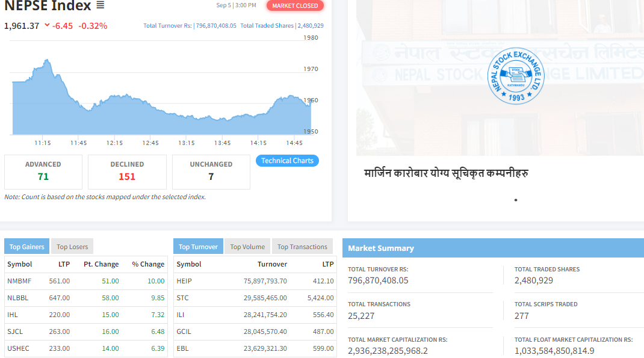This screenshot has width=644, height=358.
Task: Select the Top Turnover tab
Action: point(198,246)
